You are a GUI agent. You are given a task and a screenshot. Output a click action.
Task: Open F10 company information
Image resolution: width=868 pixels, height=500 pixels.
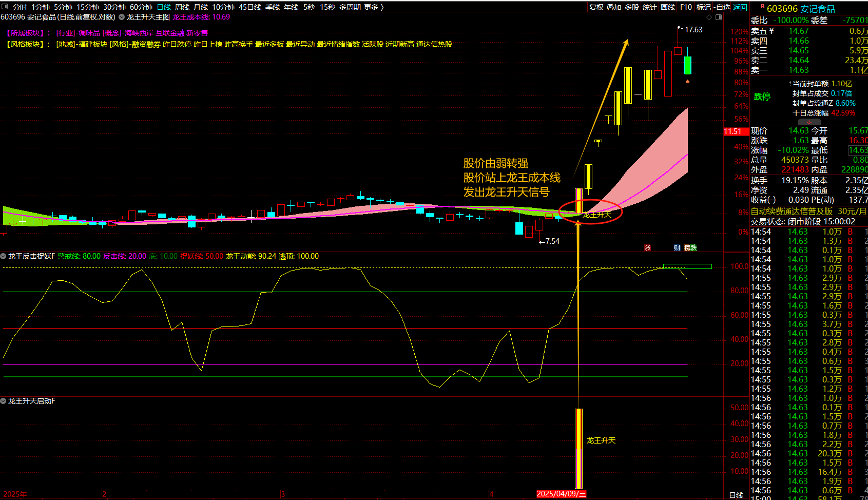coord(686,7)
